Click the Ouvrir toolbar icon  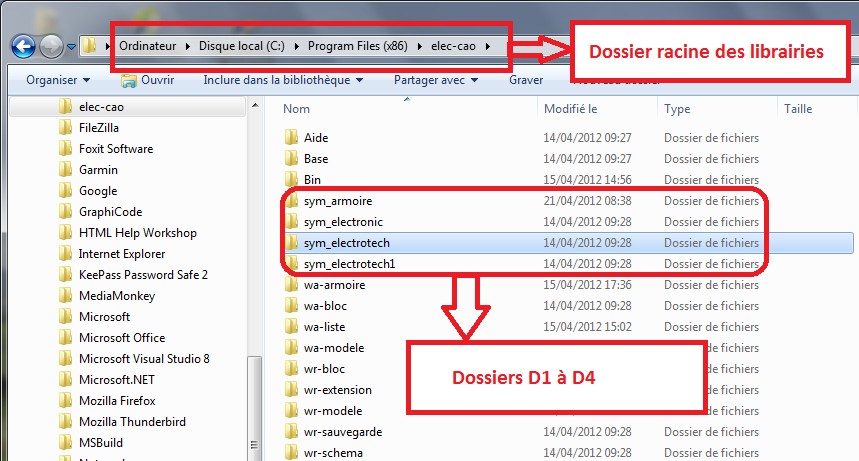pos(129,80)
